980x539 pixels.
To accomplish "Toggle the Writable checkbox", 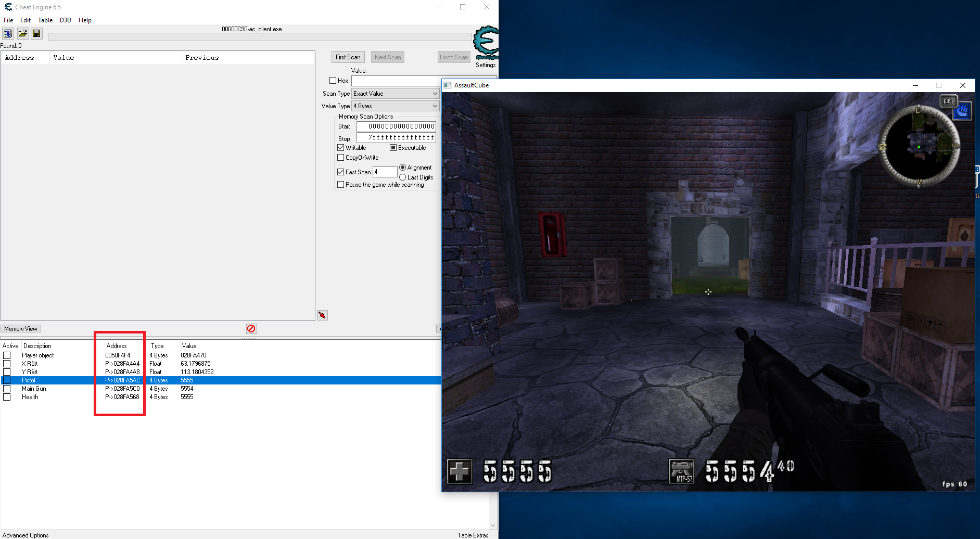I will 341,148.
